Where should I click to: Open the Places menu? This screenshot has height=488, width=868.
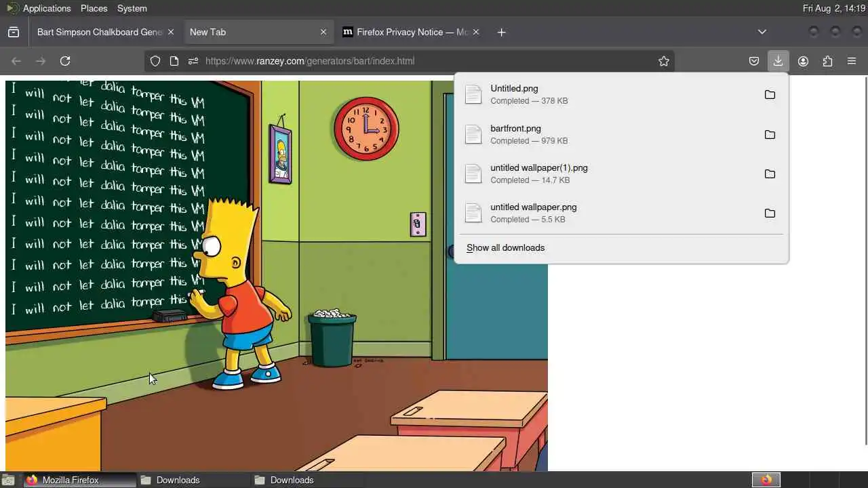94,8
